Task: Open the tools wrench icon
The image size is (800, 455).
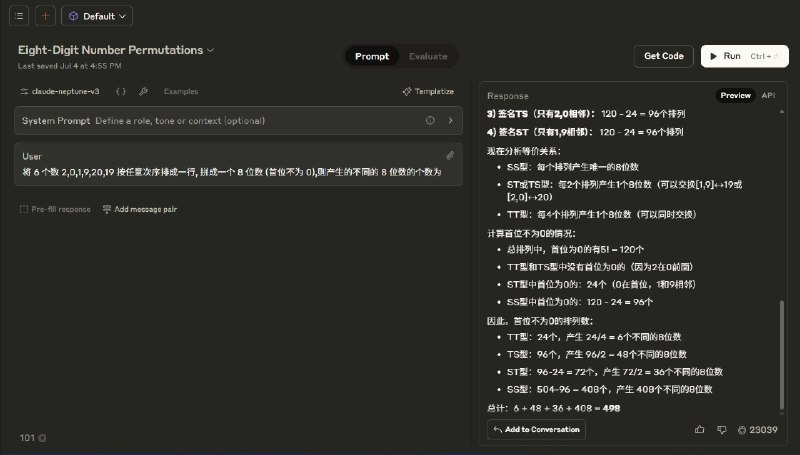Action: click(x=143, y=91)
